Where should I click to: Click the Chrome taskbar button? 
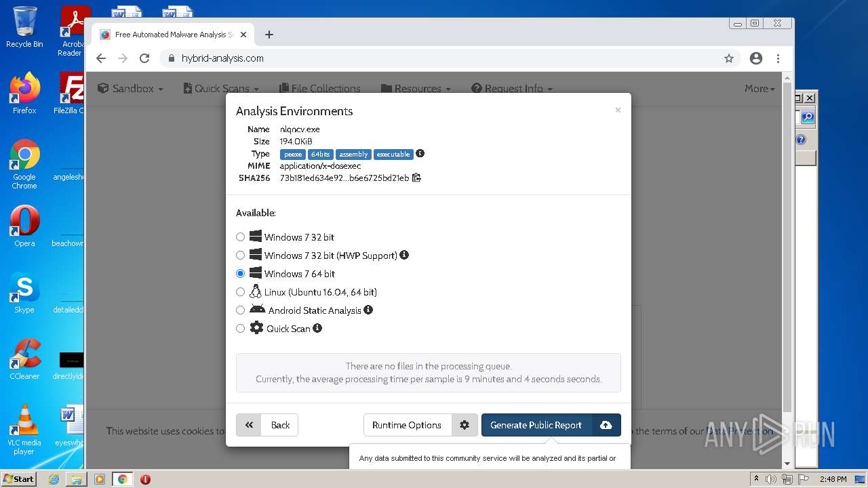coord(123,479)
